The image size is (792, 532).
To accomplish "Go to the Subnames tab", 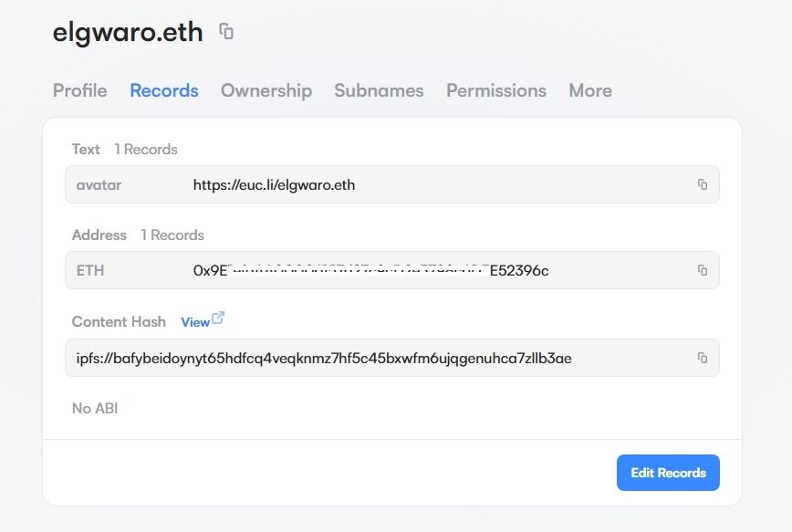I will pos(379,90).
